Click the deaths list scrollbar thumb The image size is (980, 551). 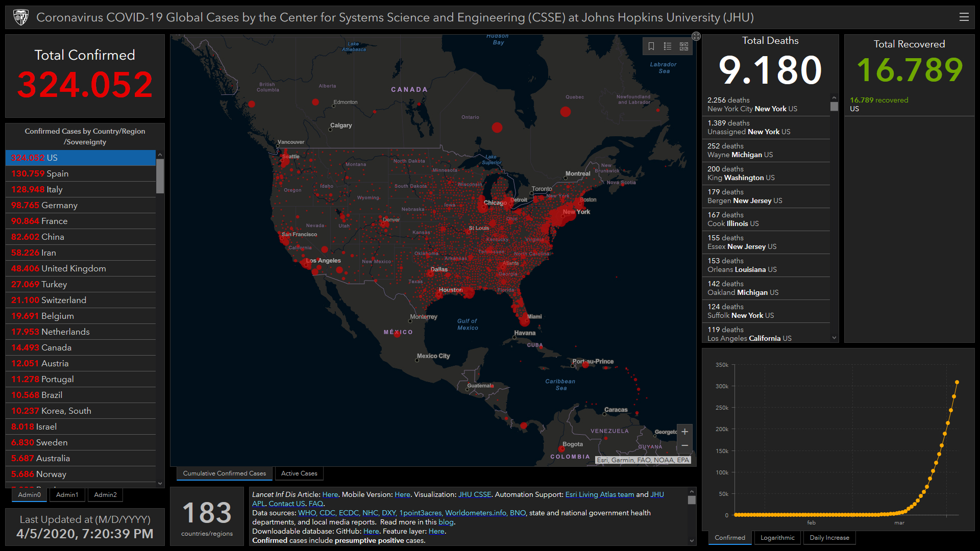(x=834, y=107)
